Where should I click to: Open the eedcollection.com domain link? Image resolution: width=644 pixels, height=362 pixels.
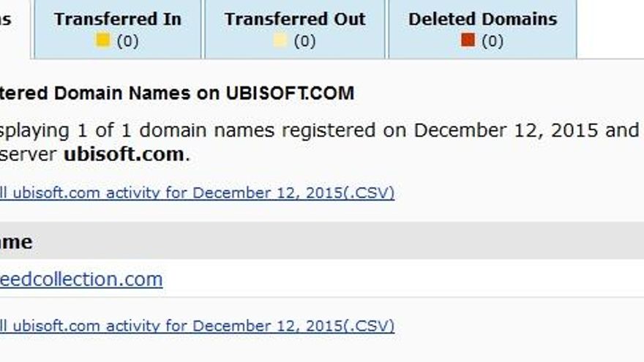pyautogui.click(x=80, y=279)
